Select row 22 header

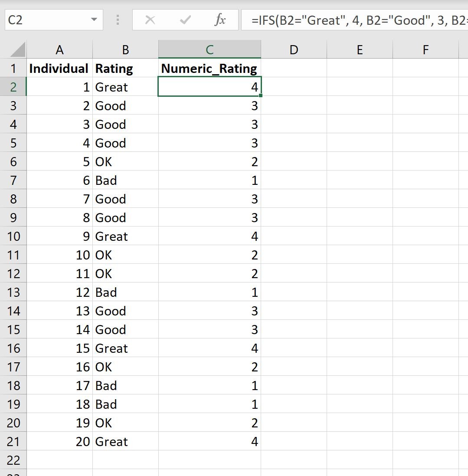pos(13,460)
